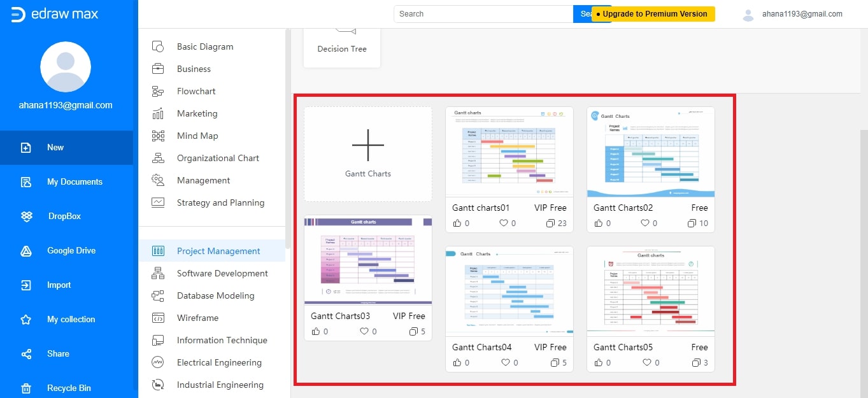Like the Gantt charts01 template
Image resolution: width=868 pixels, height=398 pixels.
[x=457, y=224]
